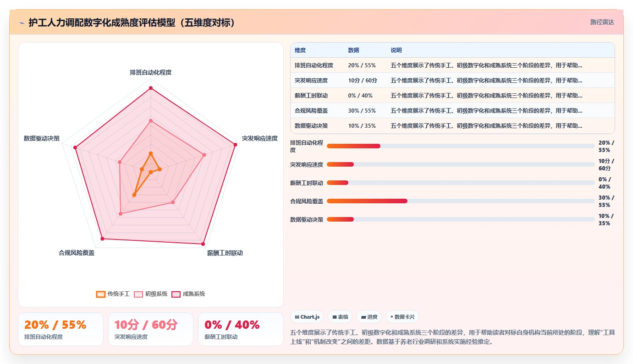Click the 合规风险覆盖 progress bar
The image size is (633, 364).
coord(461,201)
